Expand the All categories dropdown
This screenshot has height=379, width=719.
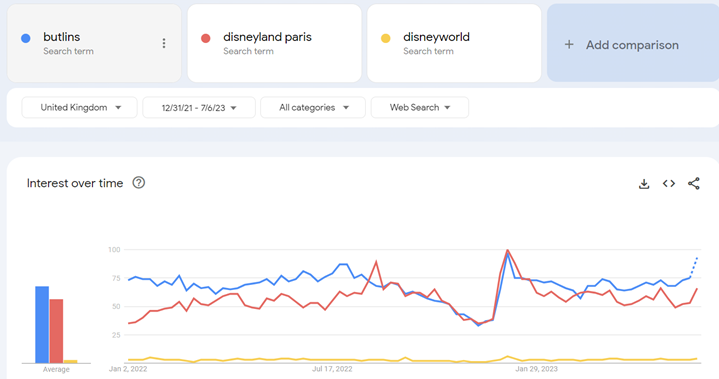[x=313, y=107]
